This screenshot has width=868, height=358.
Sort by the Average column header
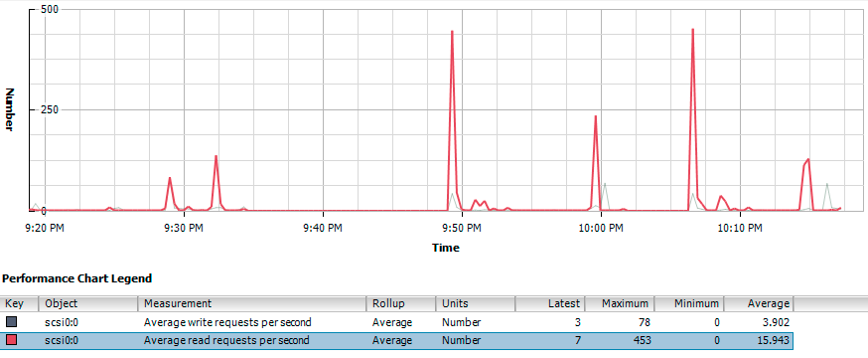pos(759,303)
